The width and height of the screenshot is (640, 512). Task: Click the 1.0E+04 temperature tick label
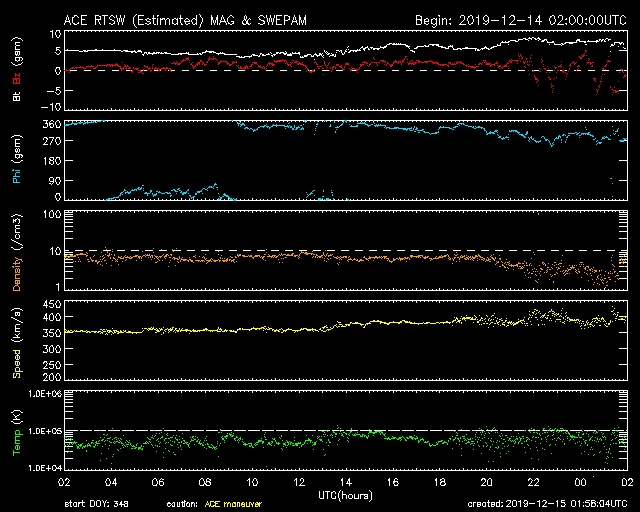pyautogui.click(x=45, y=468)
